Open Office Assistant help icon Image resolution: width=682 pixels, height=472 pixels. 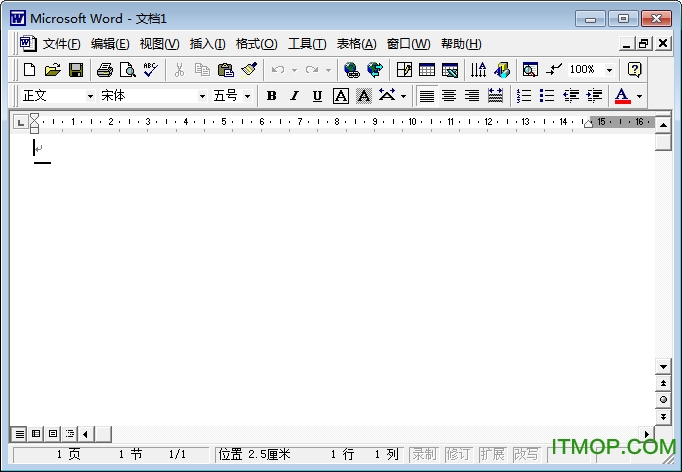tap(635, 70)
